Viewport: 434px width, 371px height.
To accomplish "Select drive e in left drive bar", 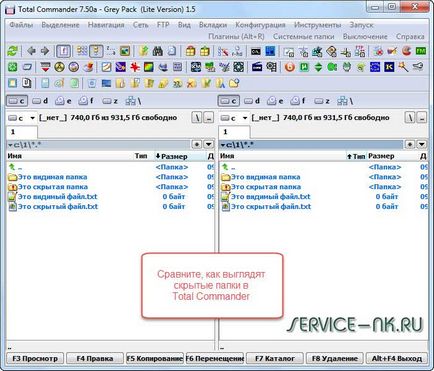I will 63,101.
